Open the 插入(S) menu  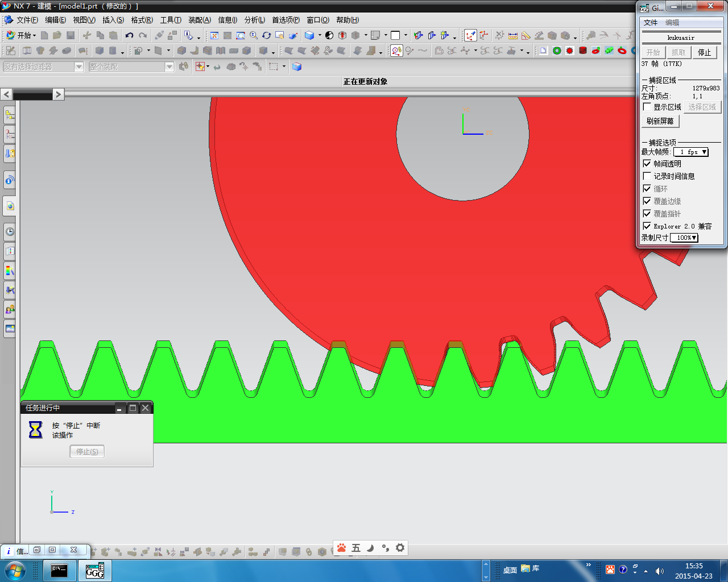[113, 20]
